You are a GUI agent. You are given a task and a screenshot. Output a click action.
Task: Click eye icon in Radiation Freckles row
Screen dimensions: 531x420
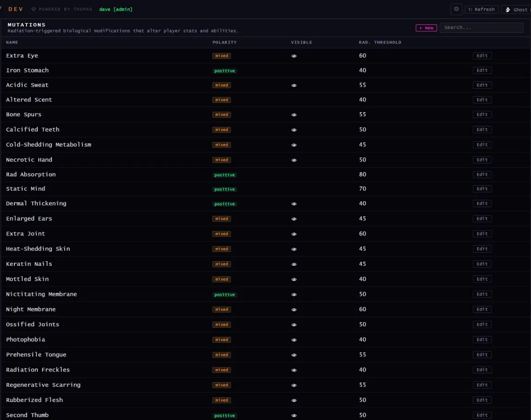(294, 370)
